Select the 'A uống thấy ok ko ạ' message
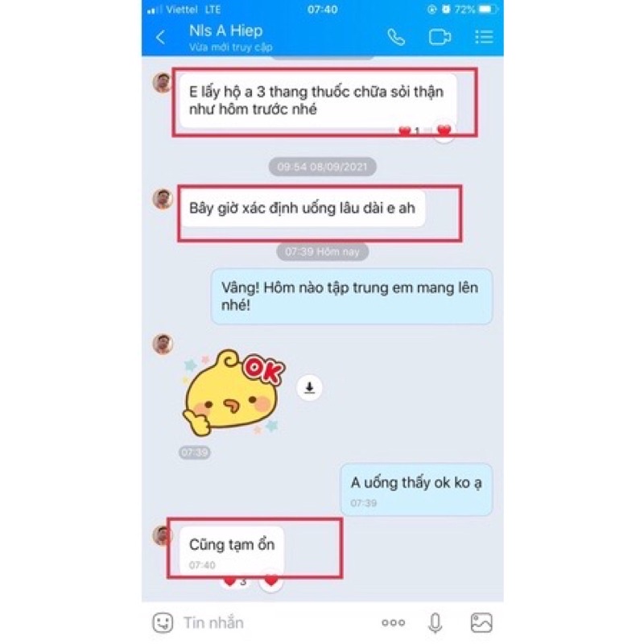The image size is (644, 644). pos(416,489)
